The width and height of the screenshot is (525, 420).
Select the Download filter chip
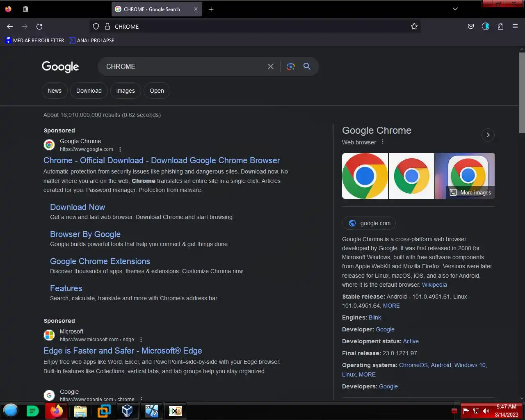(89, 91)
